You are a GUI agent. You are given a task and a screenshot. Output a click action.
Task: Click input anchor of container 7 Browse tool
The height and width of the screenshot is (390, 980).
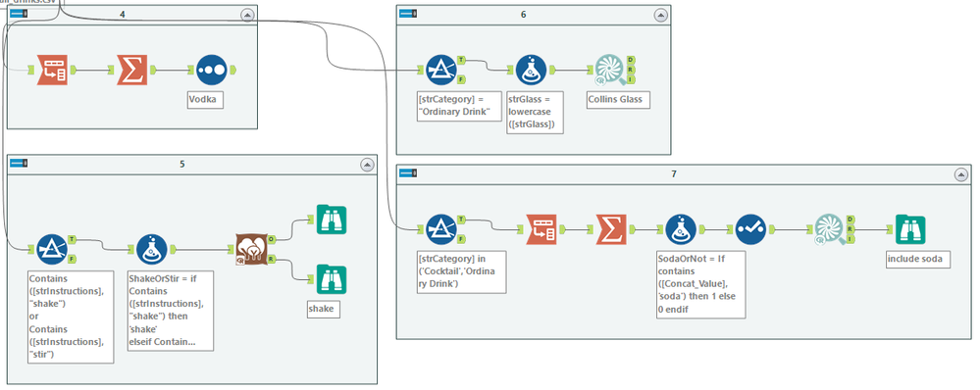click(890, 229)
